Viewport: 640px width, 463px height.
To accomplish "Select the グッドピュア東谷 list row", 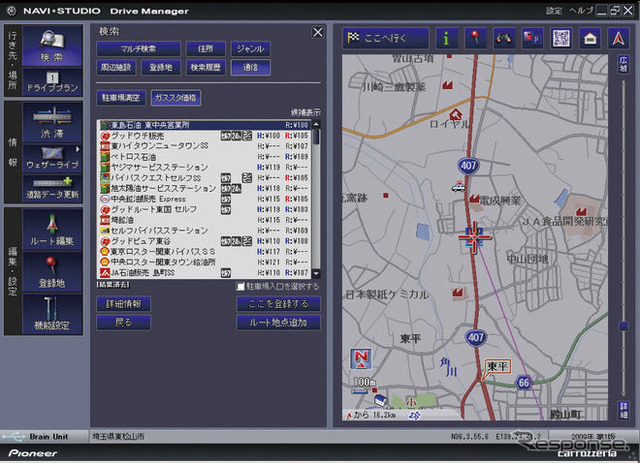I will coord(204,241).
